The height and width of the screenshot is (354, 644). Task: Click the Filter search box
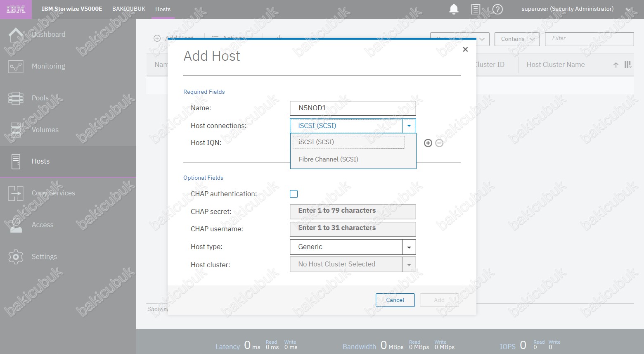click(590, 39)
